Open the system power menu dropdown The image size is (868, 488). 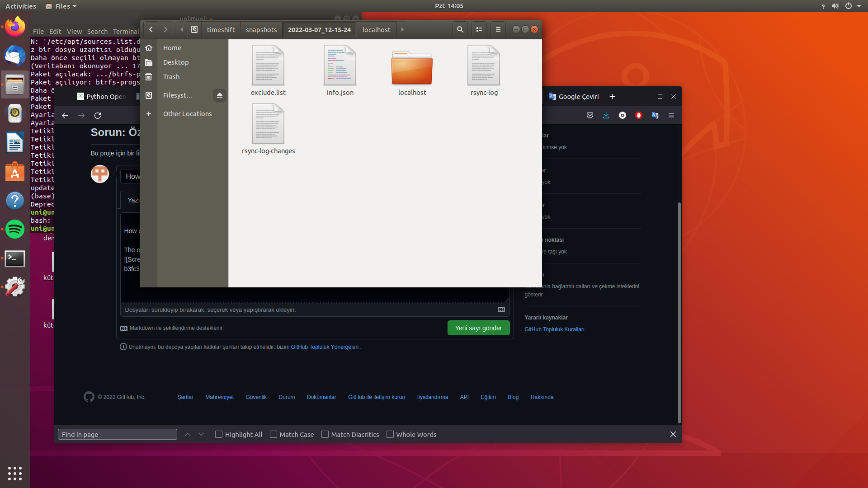[858, 6]
